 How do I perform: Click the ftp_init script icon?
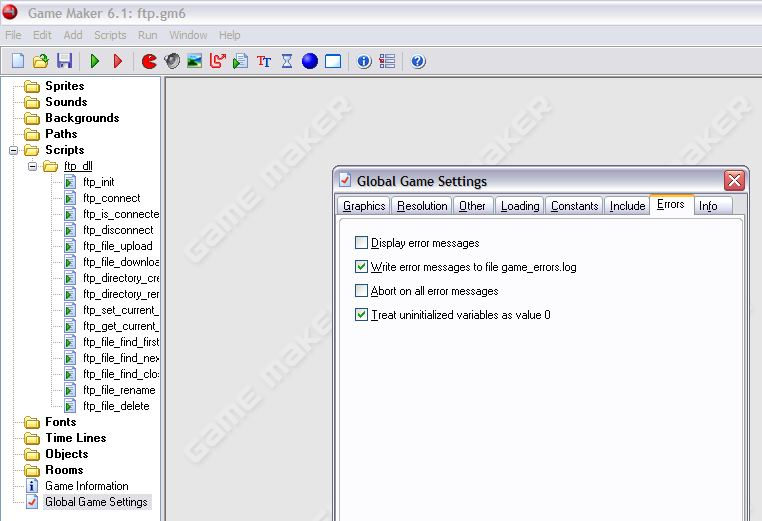click(x=70, y=182)
